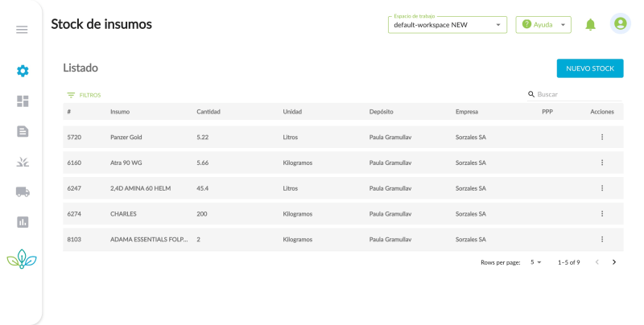The image size is (644, 325).
Task: Open the crops plant icon
Action: [23, 162]
